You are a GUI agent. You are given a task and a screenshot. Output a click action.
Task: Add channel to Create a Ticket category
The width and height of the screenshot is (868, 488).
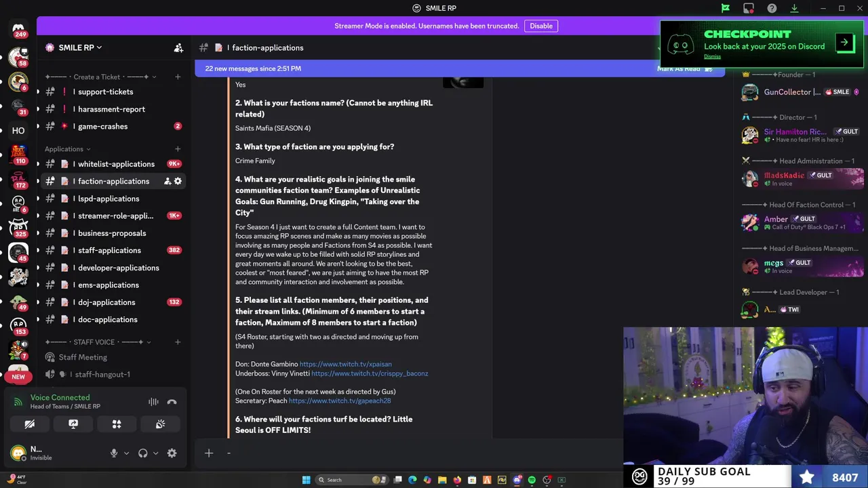click(x=178, y=77)
